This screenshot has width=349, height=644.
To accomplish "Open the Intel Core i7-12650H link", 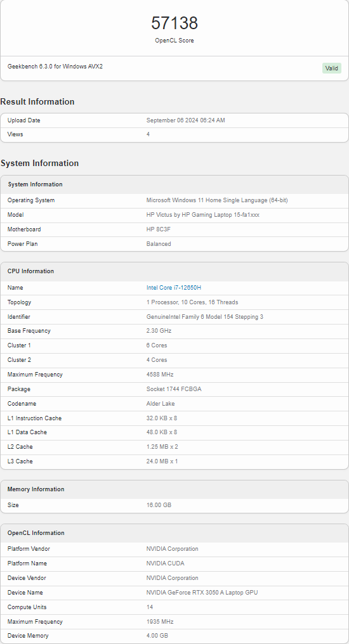I will tap(173, 288).
